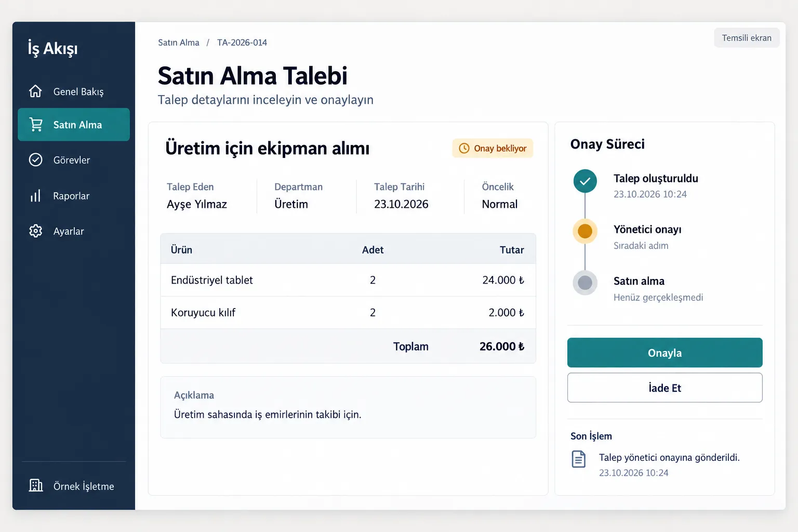Select Satın Alma in the sidebar
This screenshot has height=532, width=798.
click(x=74, y=125)
